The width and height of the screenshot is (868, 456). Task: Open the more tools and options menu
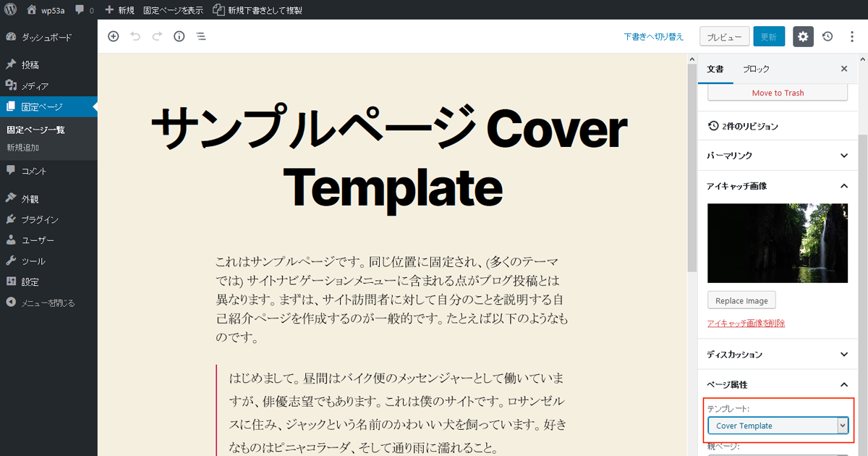point(854,35)
